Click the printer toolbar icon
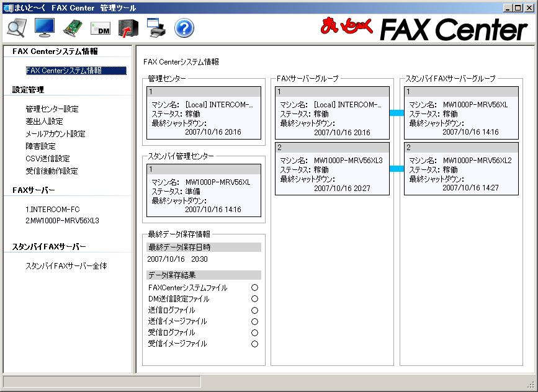Image resolution: width=538 pixels, height=392 pixels. click(x=156, y=28)
